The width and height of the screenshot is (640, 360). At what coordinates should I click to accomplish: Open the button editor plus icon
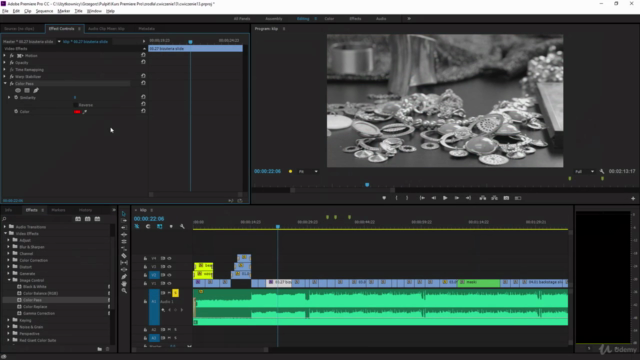[x=633, y=198]
